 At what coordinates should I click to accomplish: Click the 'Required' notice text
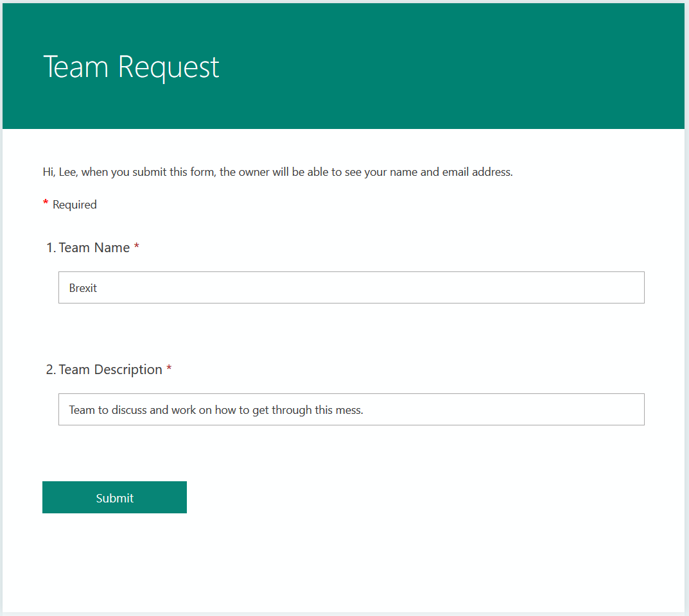click(x=70, y=205)
